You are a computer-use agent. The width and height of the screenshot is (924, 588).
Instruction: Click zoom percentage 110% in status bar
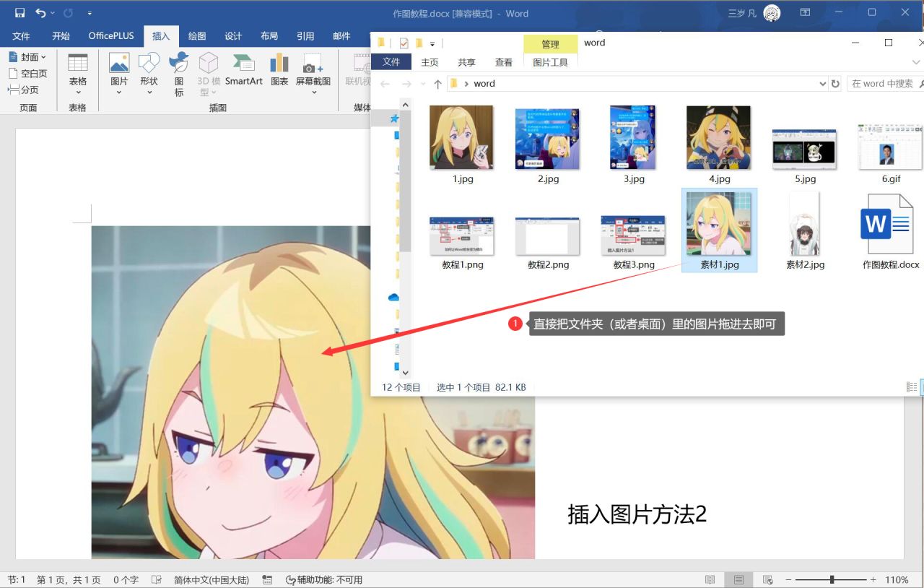(899, 579)
